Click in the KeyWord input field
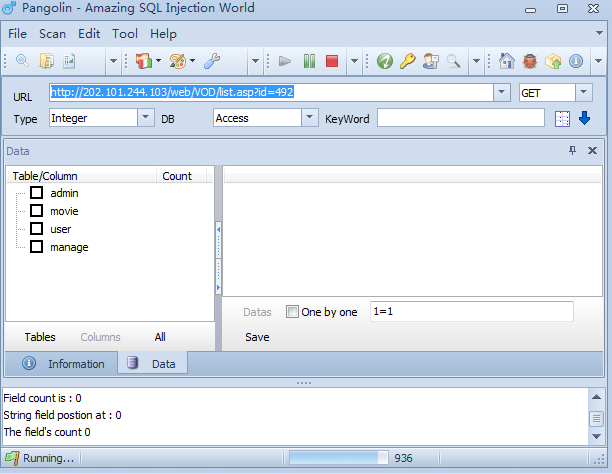 (x=461, y=118)
